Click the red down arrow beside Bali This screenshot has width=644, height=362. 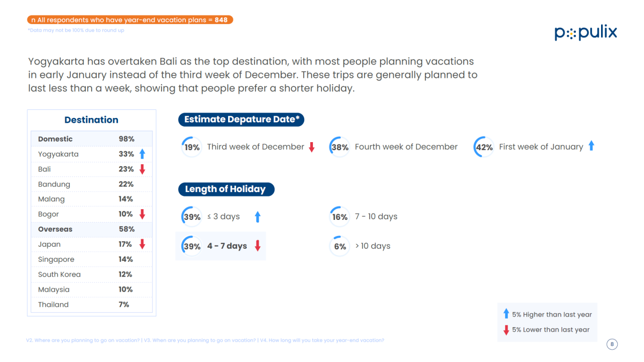(142, 169)
